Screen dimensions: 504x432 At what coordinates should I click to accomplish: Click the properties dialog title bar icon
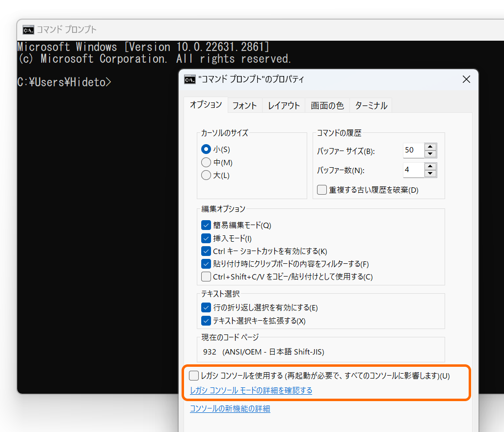pos(190,79)
